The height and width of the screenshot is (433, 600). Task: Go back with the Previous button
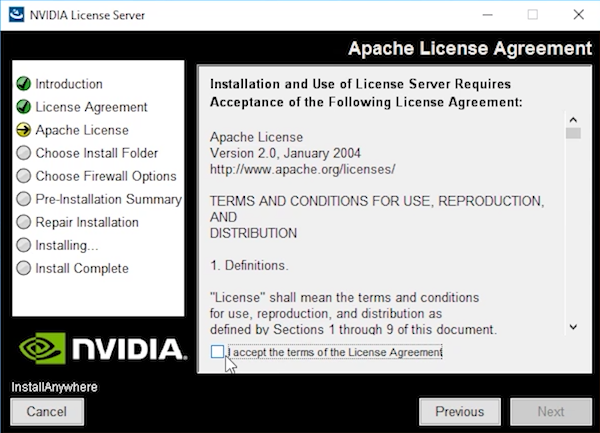coord(460,412)
